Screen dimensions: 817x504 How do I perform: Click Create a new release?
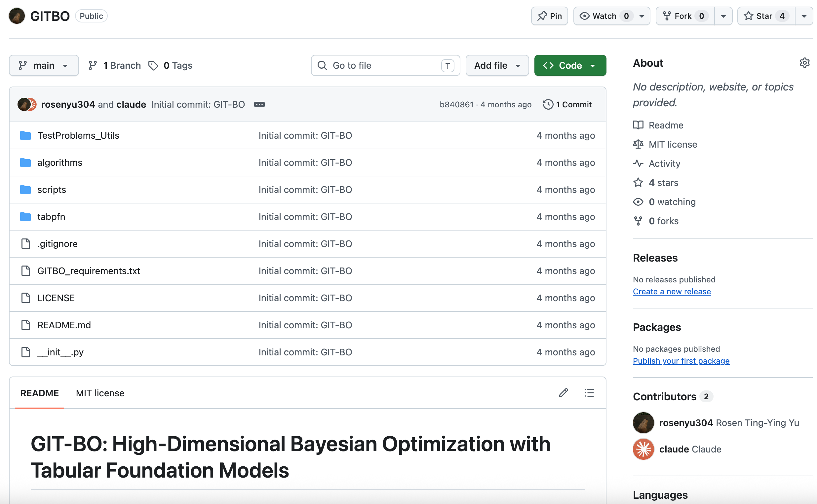click(672, 291)
